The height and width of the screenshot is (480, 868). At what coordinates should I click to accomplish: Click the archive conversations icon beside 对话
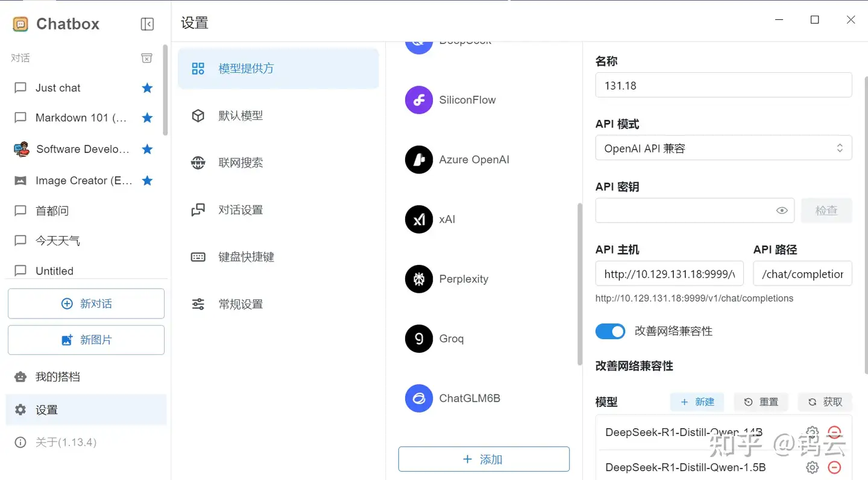coord(146,58)
